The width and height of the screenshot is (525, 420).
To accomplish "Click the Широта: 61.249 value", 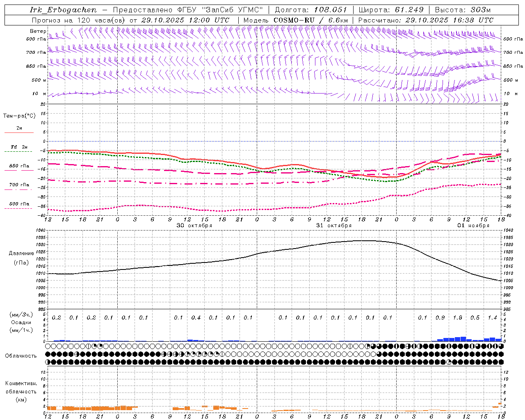I will [391, 10].
